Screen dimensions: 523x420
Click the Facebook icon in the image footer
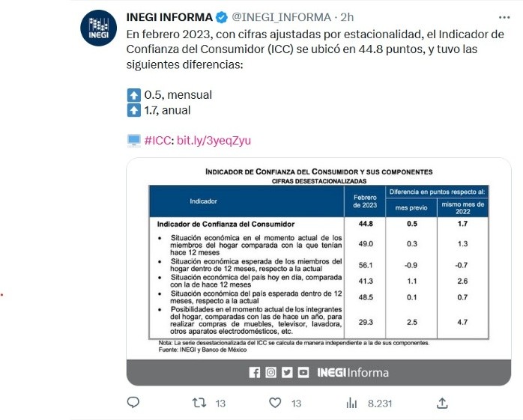pos(255,372)
